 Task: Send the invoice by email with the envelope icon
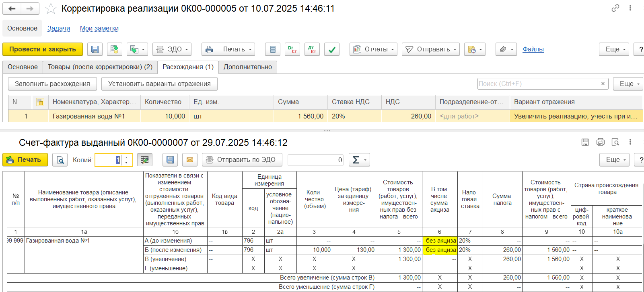coord(190,160)
